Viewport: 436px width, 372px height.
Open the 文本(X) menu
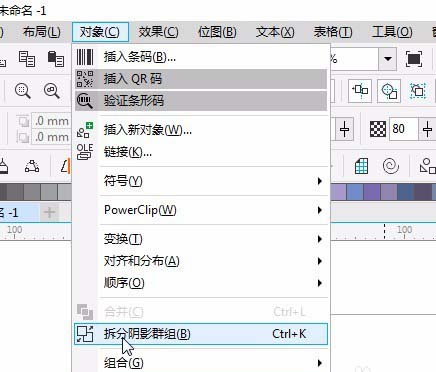(275, 32)
